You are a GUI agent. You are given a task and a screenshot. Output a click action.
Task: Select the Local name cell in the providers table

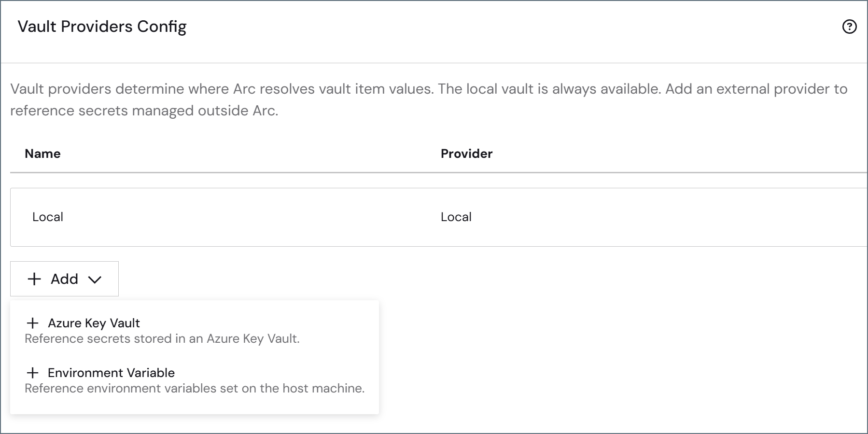click(x=48, y=217)
